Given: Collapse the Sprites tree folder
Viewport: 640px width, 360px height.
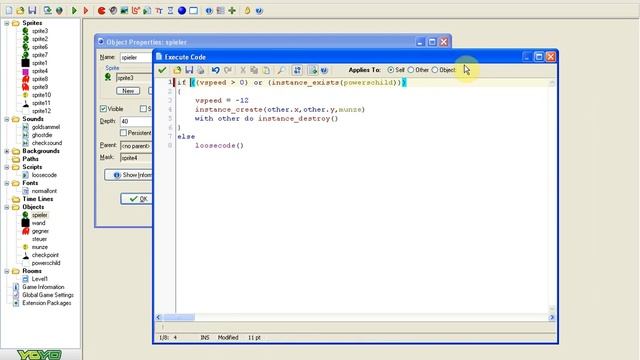Looking at the screenshot, I should tap(7, 23).
